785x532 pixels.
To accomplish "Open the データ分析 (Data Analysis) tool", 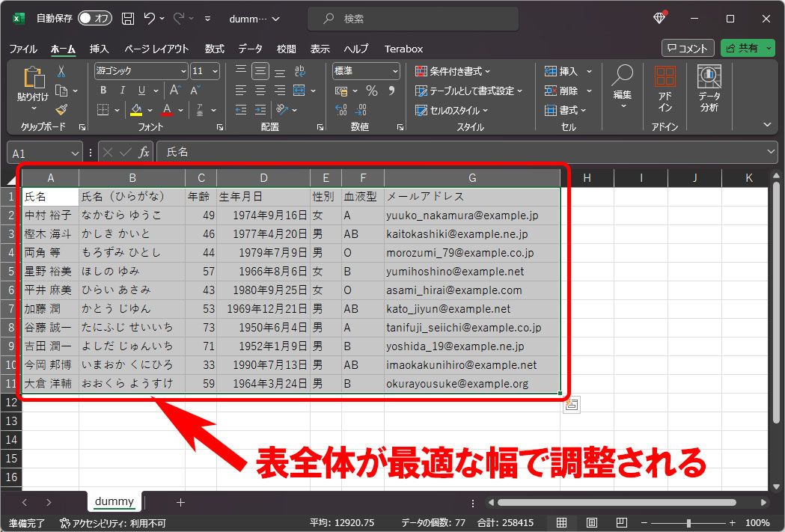I will (x=709, y=88).
